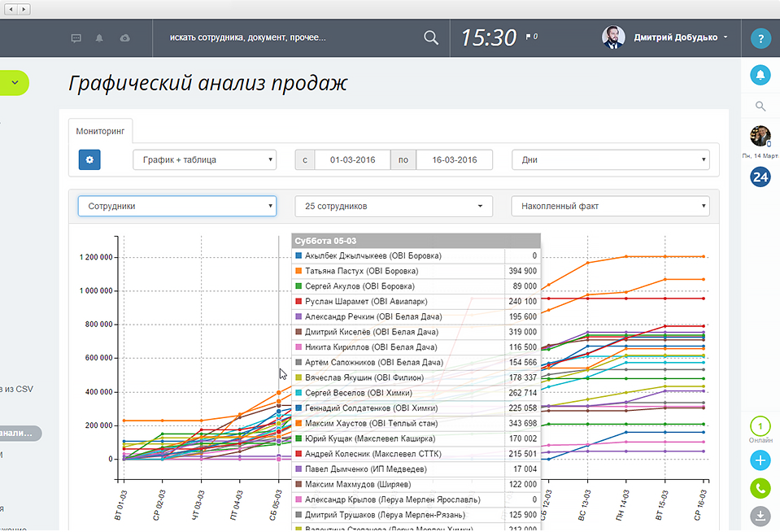Viewport: 780px width, 532px height.
Task: Click the blue 24 round icon
Action: tap(760, 177)
